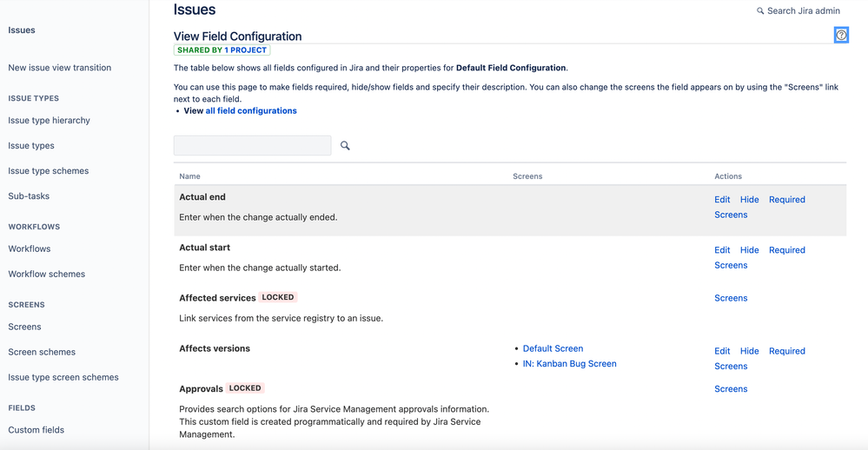The image size is (868, 450).
Task: Select the Actual end field name
Action: (202, 197)
